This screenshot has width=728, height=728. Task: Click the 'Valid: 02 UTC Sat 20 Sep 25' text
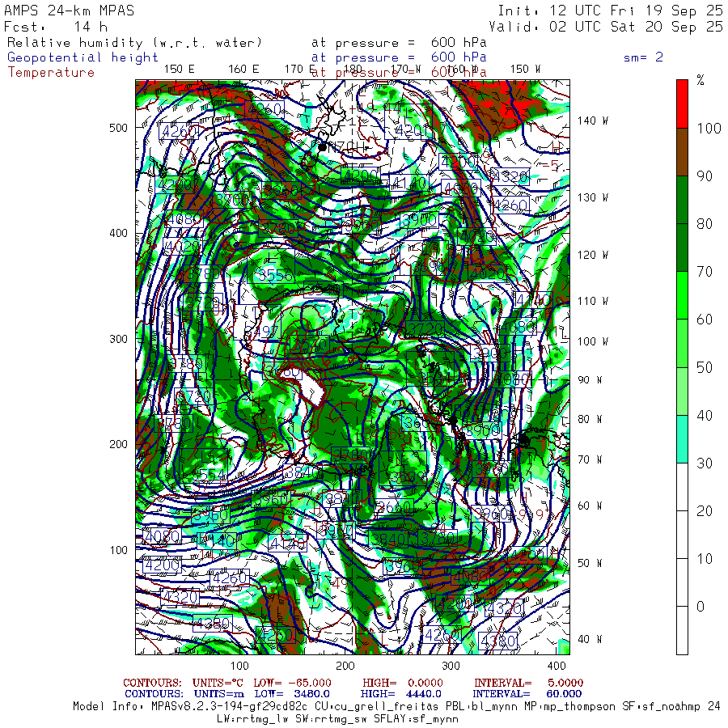[x=606, y=27]
